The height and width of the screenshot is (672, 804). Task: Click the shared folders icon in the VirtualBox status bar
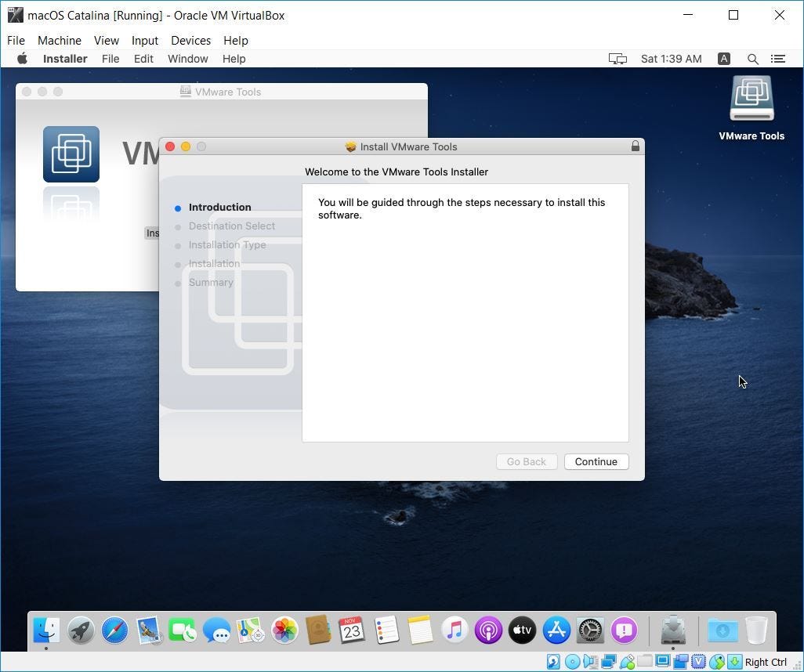[645, 661]
